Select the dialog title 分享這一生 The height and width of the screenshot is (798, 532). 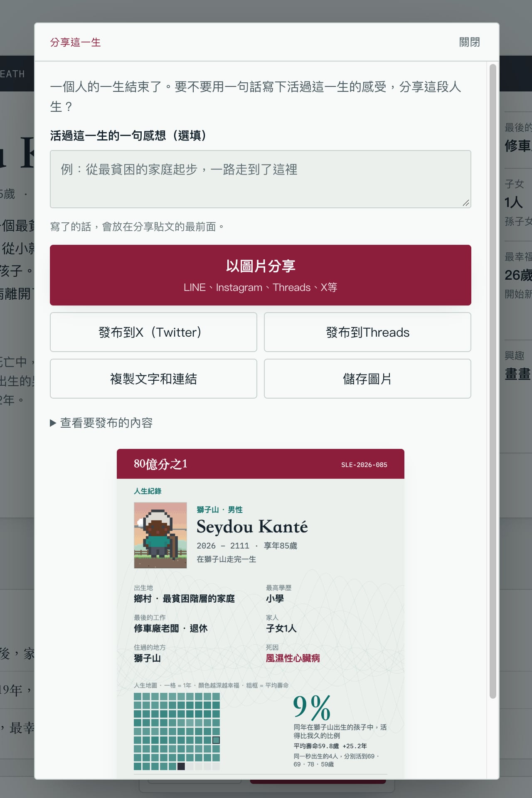tap(75, 42)
